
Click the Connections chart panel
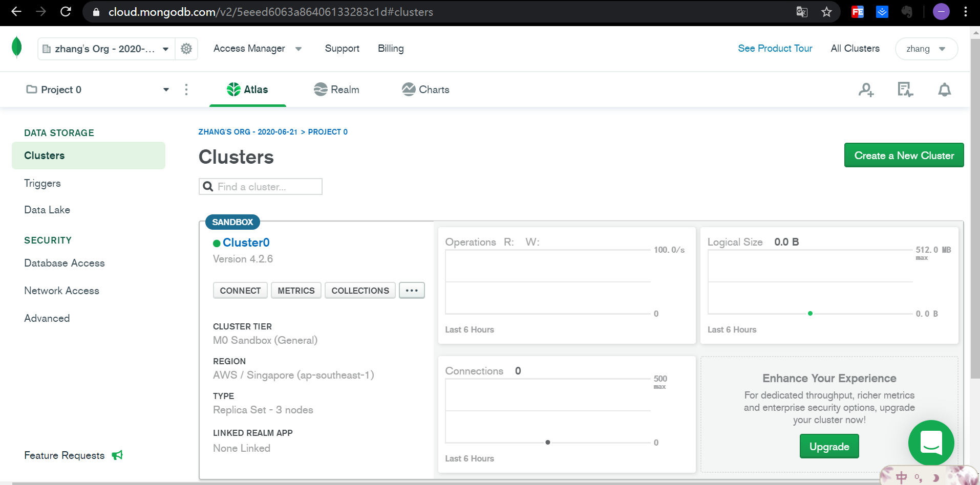click(x=567, y=414)
